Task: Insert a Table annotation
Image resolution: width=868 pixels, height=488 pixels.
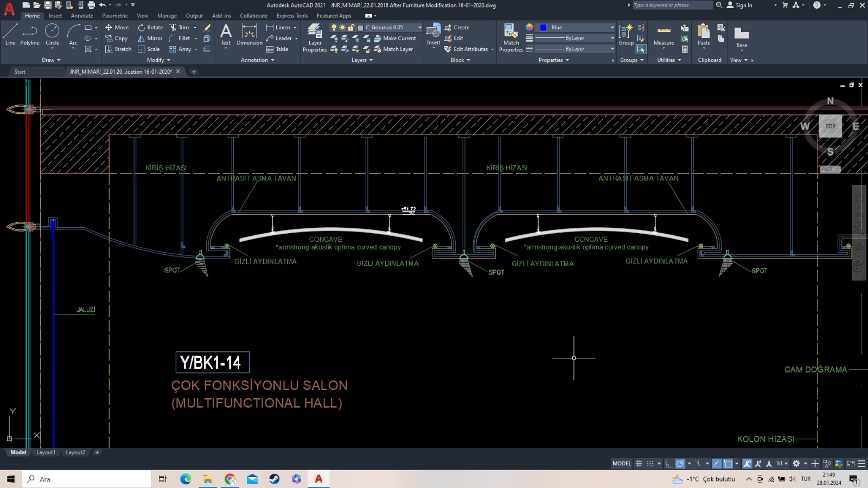Action: [x=277, y=49]
